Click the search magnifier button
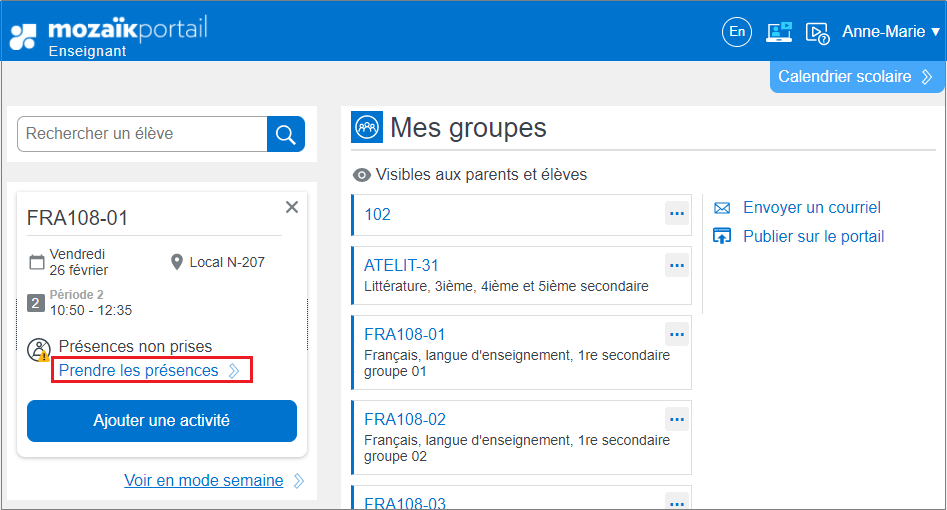 pos(285,134)
